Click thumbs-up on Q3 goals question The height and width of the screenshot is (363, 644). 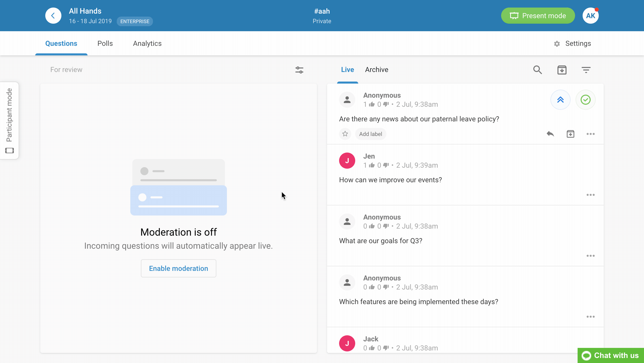pyautogui.click(x=372, y=226)
